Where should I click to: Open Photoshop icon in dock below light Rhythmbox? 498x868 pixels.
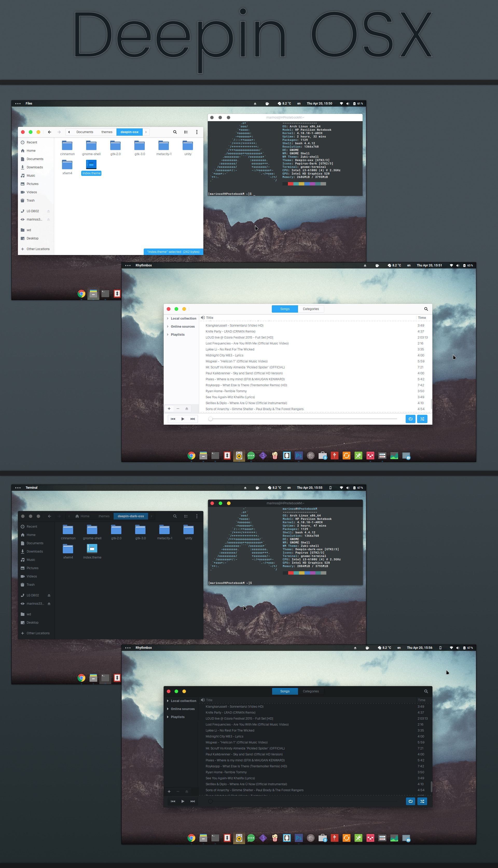click(299, 456)
